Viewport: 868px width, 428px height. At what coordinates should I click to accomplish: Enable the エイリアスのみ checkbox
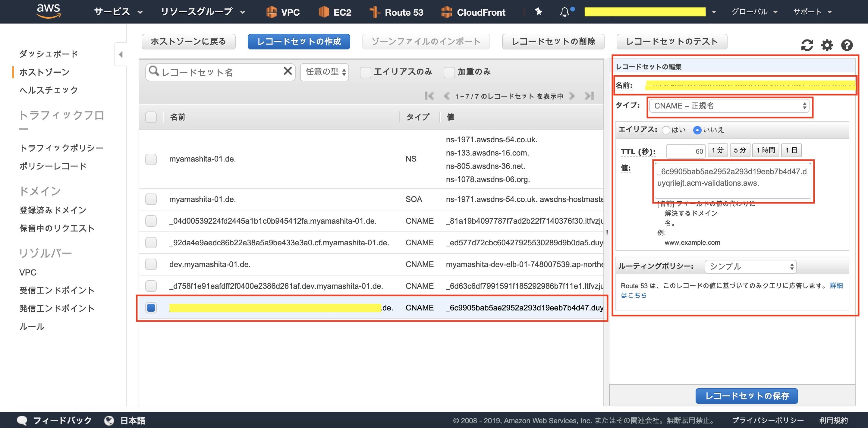365,72
